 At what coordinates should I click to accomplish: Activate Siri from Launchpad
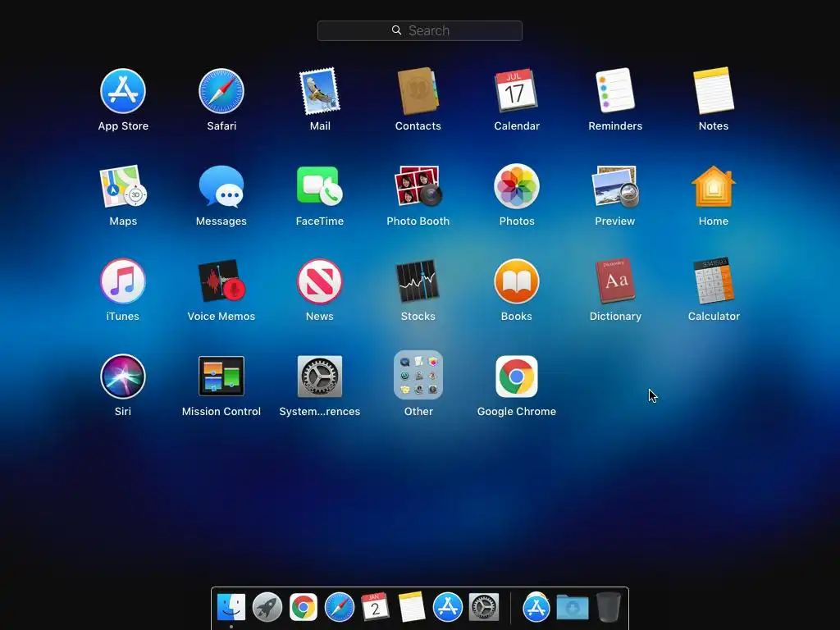click(x=123, y=377)
